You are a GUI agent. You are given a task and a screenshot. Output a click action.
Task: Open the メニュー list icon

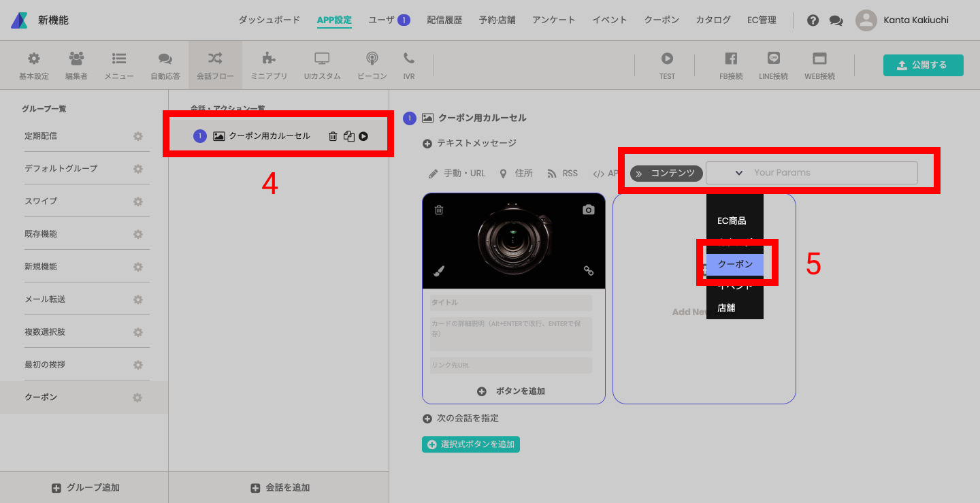pyautogui.click(x=119, y=59)
